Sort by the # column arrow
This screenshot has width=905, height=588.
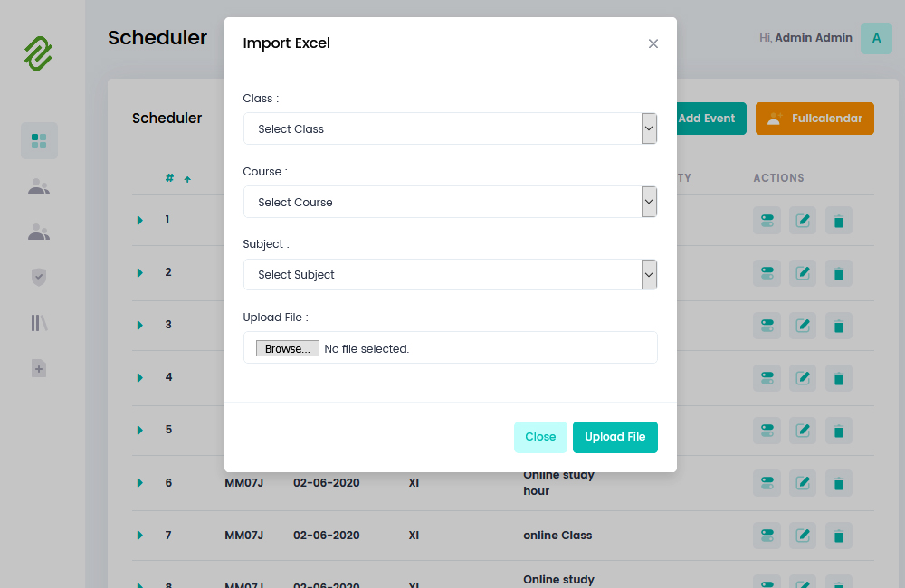(187, 179)
